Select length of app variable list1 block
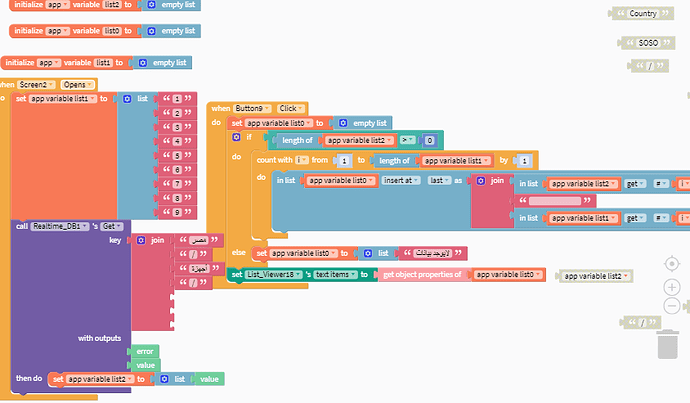 click(x=394, y=161)
